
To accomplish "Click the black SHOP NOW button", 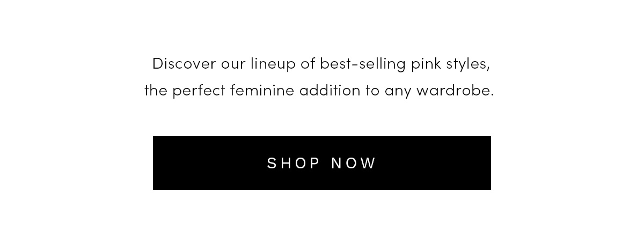I will click(x=322, y=163).
